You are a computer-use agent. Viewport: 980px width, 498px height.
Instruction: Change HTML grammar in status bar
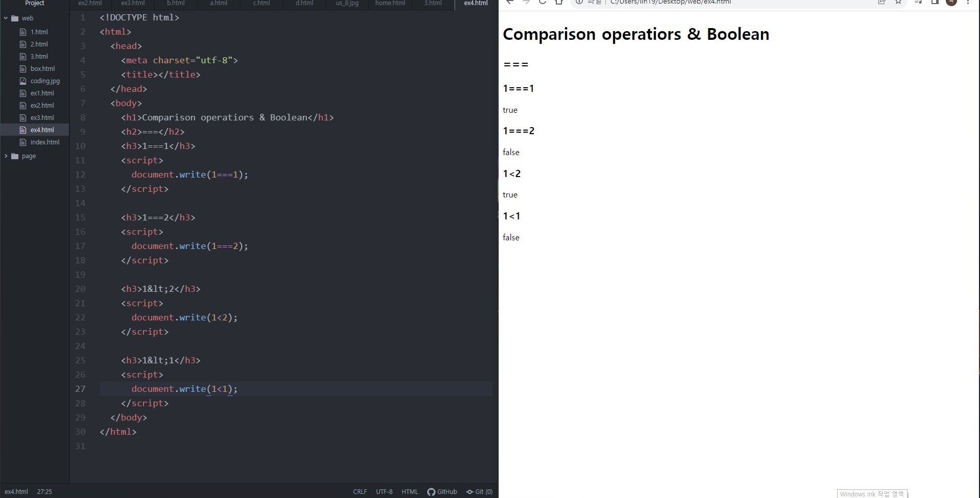tap(410, 492)
